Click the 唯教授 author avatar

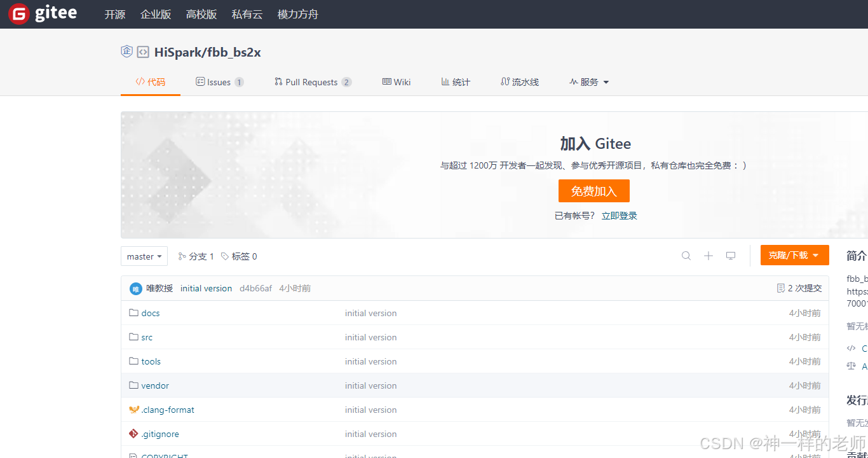pyautogui.click(x=136, y=289)
